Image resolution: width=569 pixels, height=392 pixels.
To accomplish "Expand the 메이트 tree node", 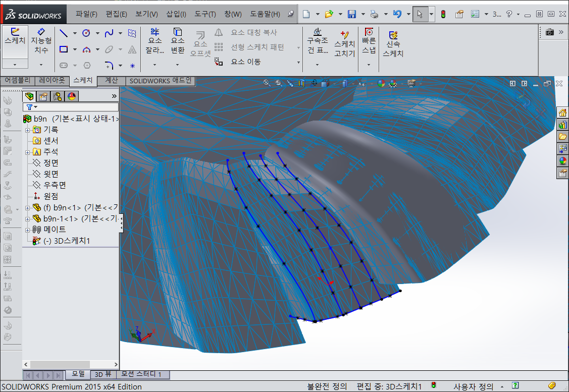I will tap(27, 230).
